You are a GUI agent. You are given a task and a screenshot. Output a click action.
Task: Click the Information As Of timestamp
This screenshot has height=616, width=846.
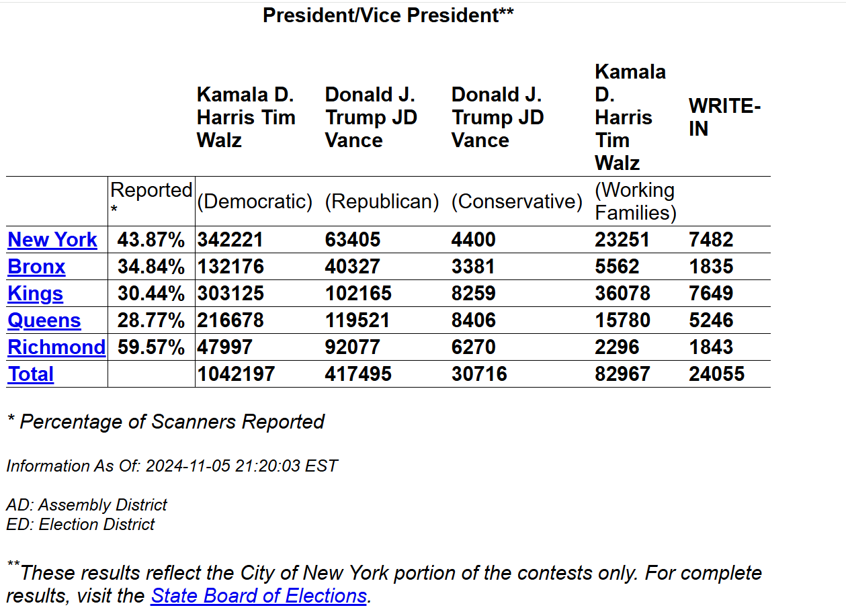pyautogui.click(x=172, y=466)
